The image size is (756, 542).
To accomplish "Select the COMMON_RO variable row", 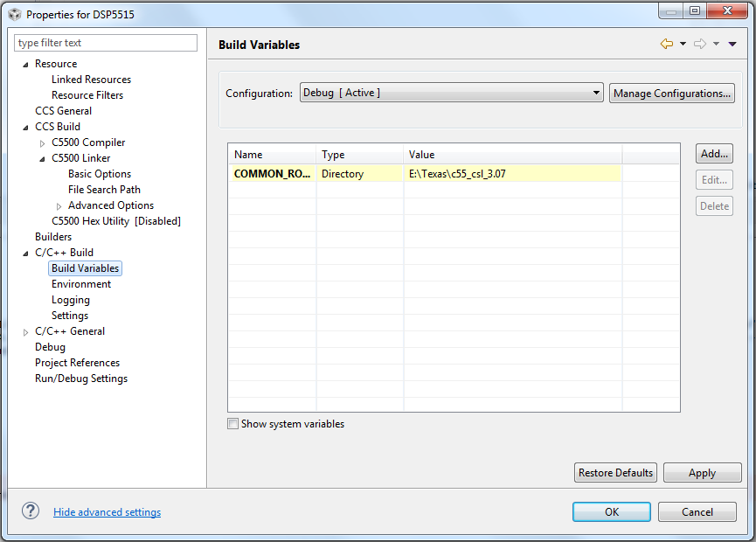I will click(273, 174).
